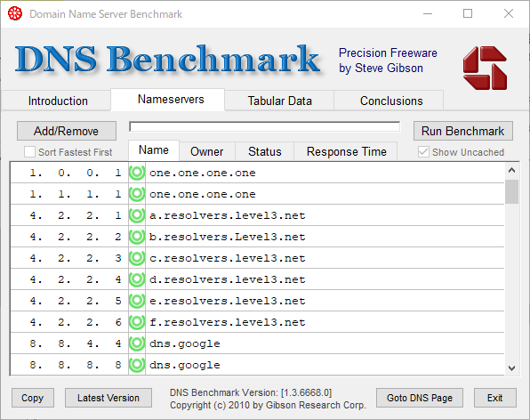The width and height of the screenshot is (530, 420).
Task: Click the green status icon for 1.1.1.1
Action: pyautogui.click(x=137, y=194)
